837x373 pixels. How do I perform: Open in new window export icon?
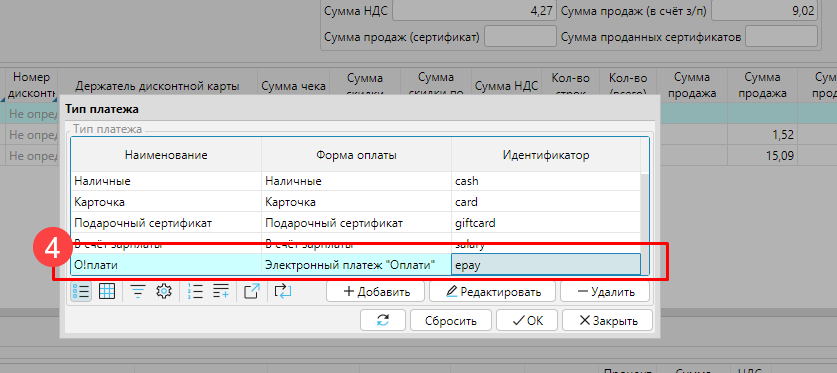coord(252,291)
